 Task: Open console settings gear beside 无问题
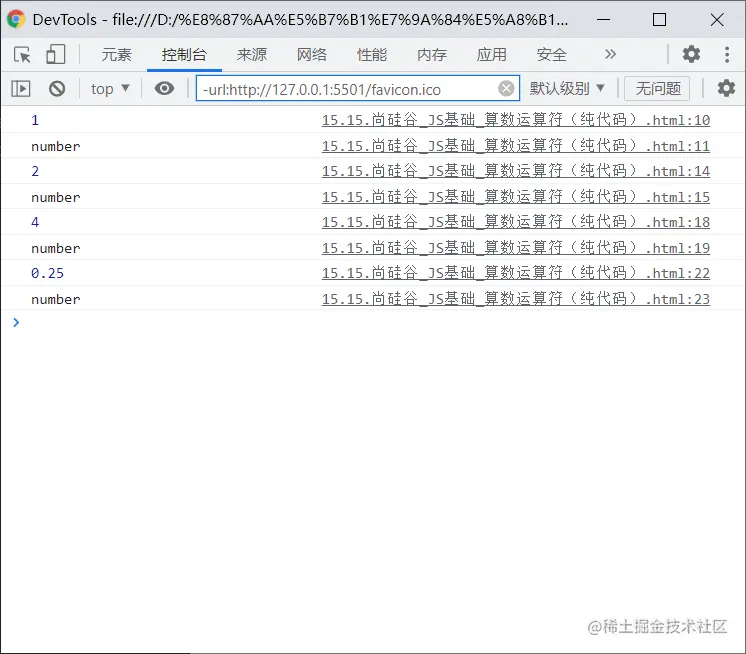[726, 88]
